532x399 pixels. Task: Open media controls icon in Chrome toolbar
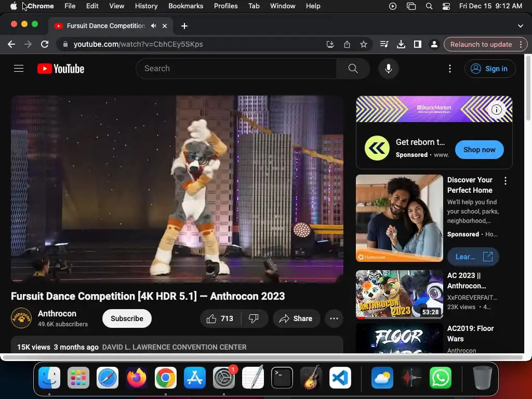(x=384, y=44)
